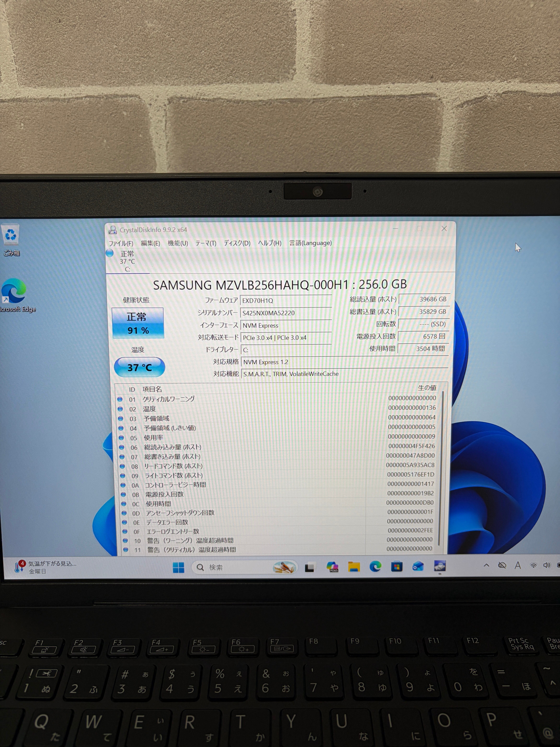Click the Microsoft 365 Copilot taskbar icon

click(333, 567)
